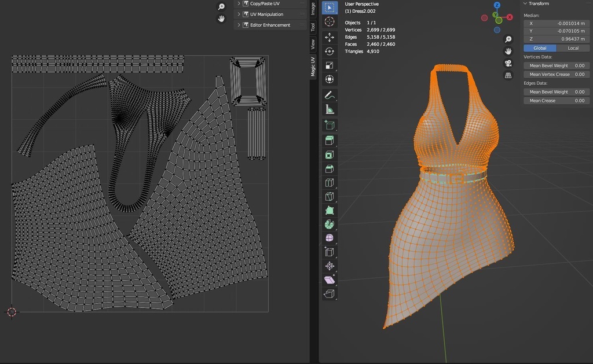Pick the Measure tool

pos(329,109)
